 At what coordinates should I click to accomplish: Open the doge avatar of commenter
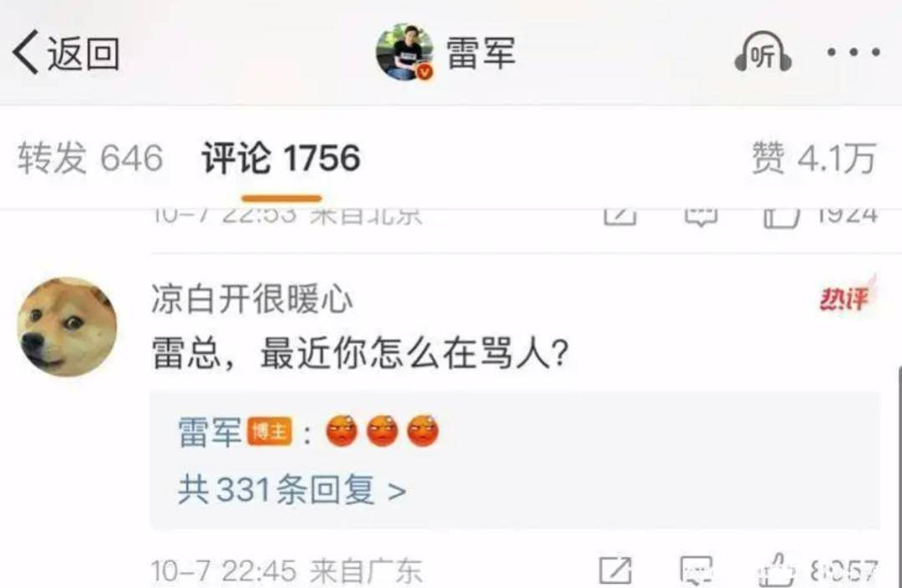tap(68, 327)
